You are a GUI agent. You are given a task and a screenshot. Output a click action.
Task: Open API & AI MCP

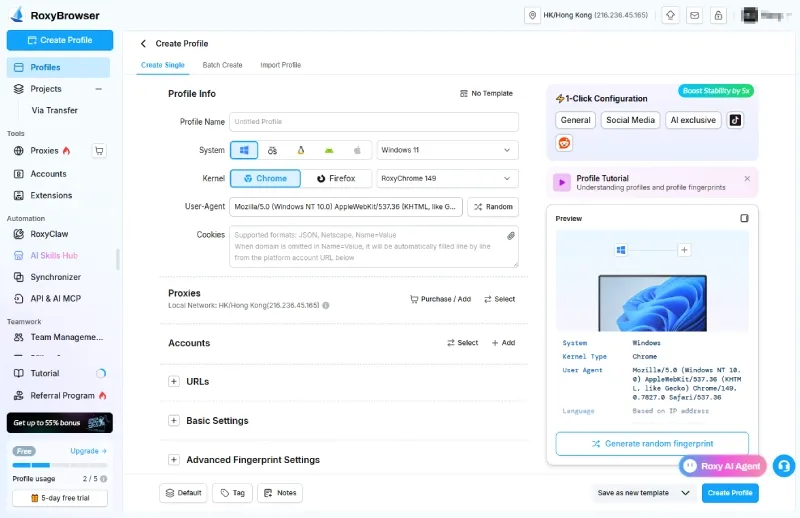[x=55, y=299]
